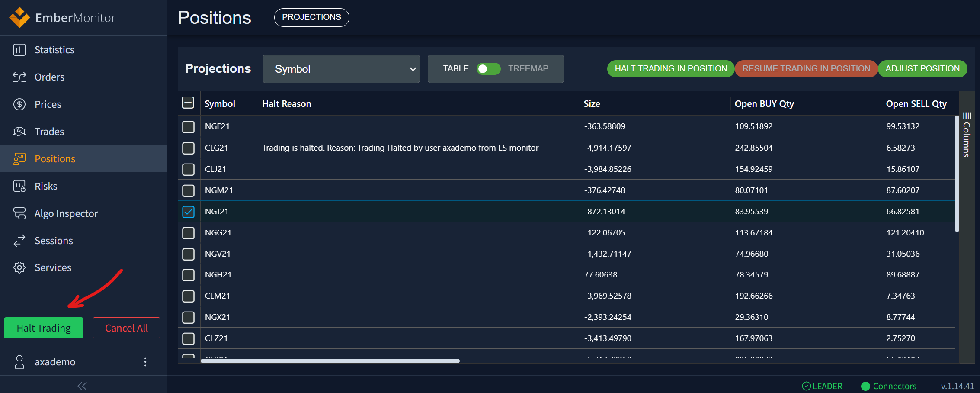Open the Symbol projection dropdown
Image resolution: width=980 pixels, height=393 pixels.
point(341,69)
